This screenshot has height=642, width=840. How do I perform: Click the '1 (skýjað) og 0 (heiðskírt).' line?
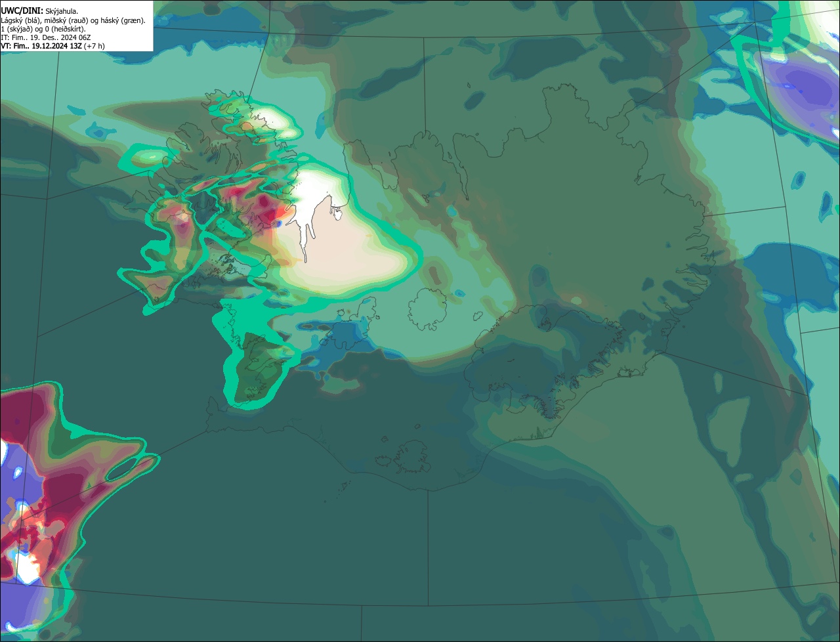[x=43, y=29]
